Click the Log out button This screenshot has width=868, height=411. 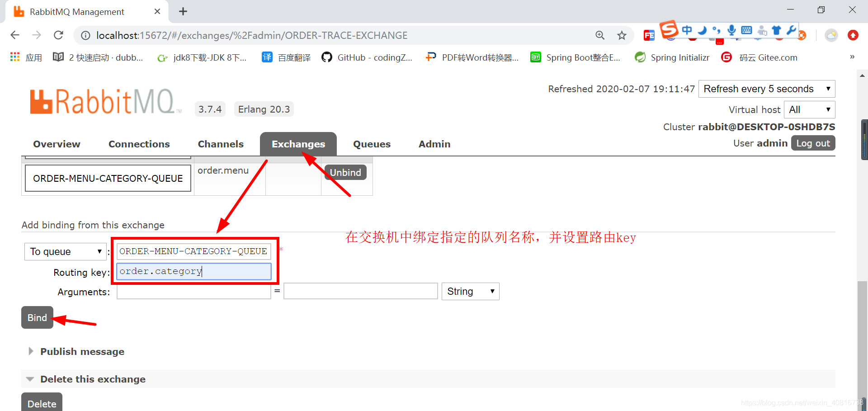click(813, 143)
